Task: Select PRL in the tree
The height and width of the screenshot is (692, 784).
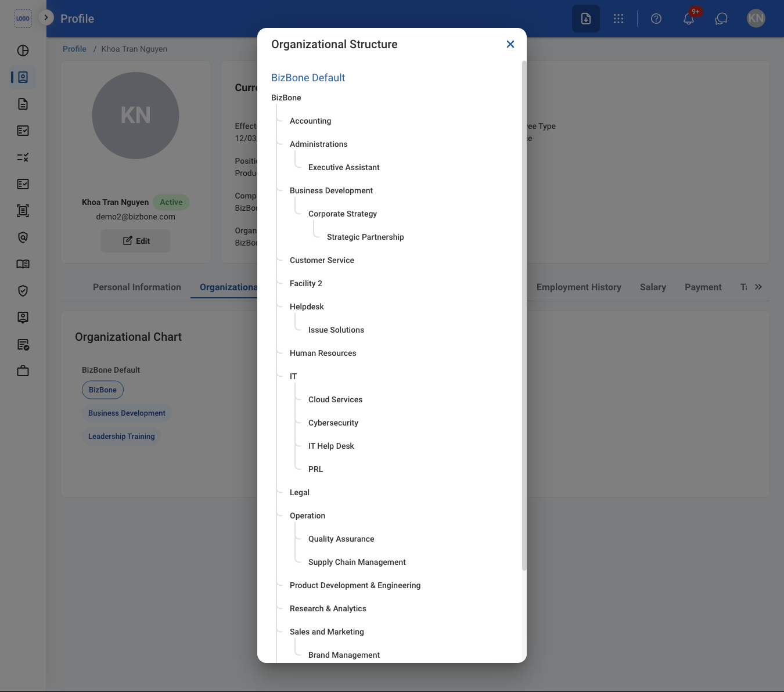Action: pos(315,469)
